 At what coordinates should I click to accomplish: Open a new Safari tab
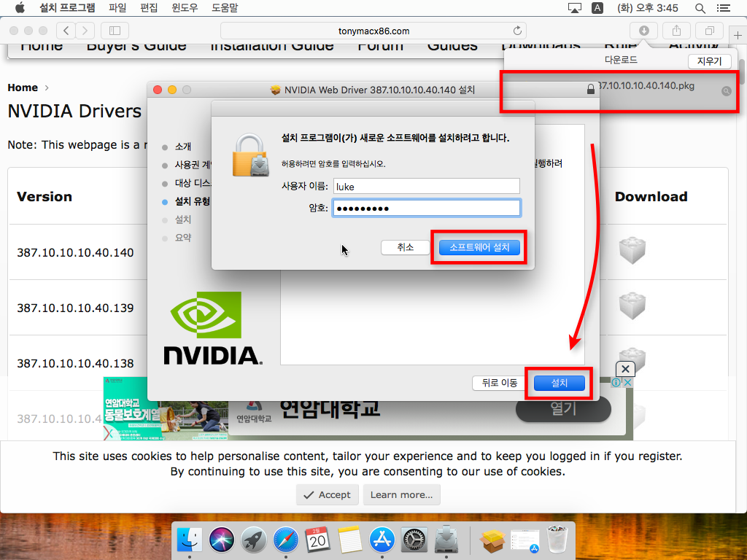[738, 35]
